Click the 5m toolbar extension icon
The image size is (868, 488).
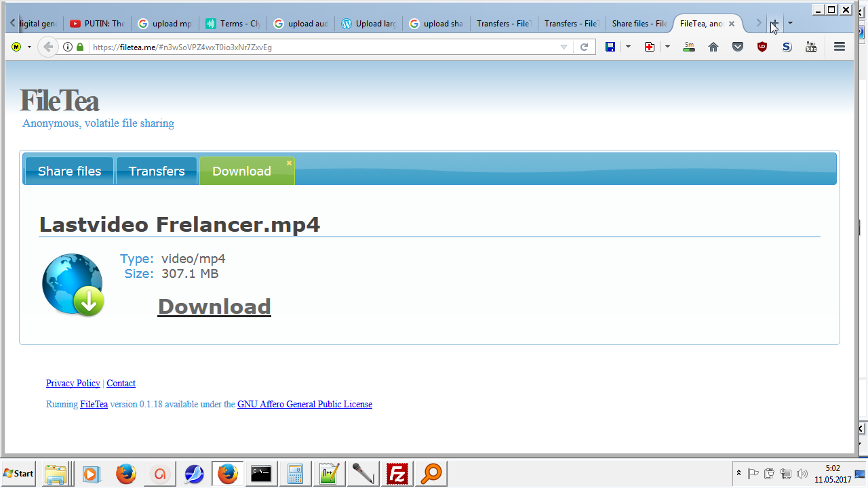click(689, 47)
